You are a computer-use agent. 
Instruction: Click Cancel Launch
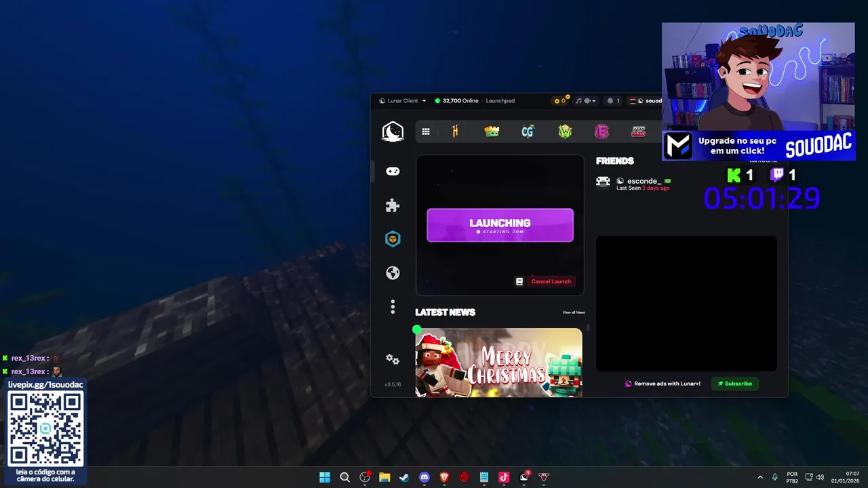[551, 281]
